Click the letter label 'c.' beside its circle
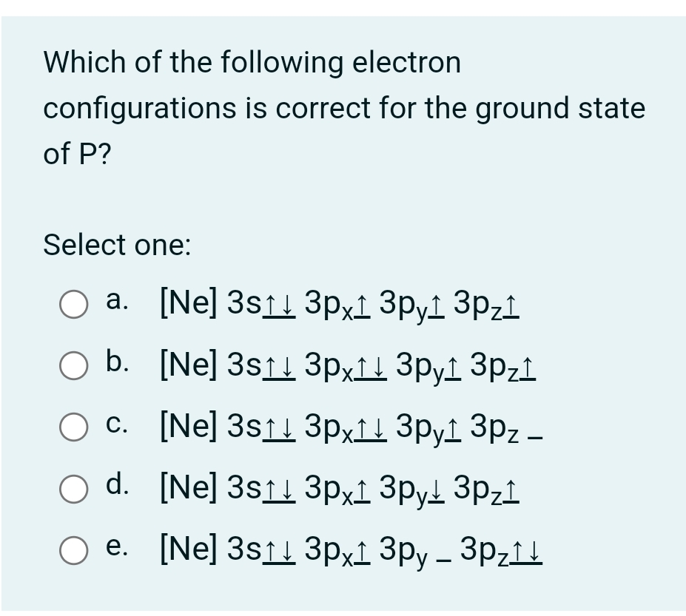 tap(116, 424)
